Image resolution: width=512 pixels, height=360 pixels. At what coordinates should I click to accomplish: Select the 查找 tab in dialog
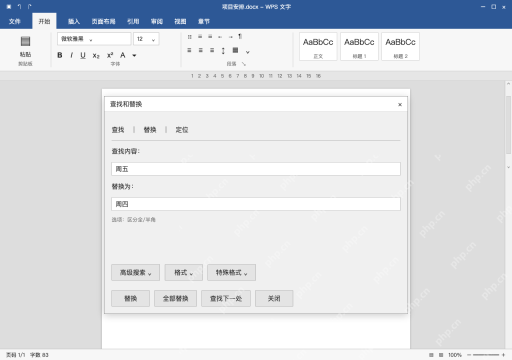[x=118, y=130]
